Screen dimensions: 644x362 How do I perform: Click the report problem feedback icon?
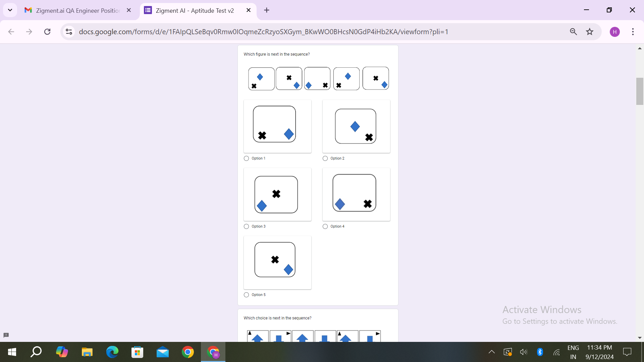[6, 335]
